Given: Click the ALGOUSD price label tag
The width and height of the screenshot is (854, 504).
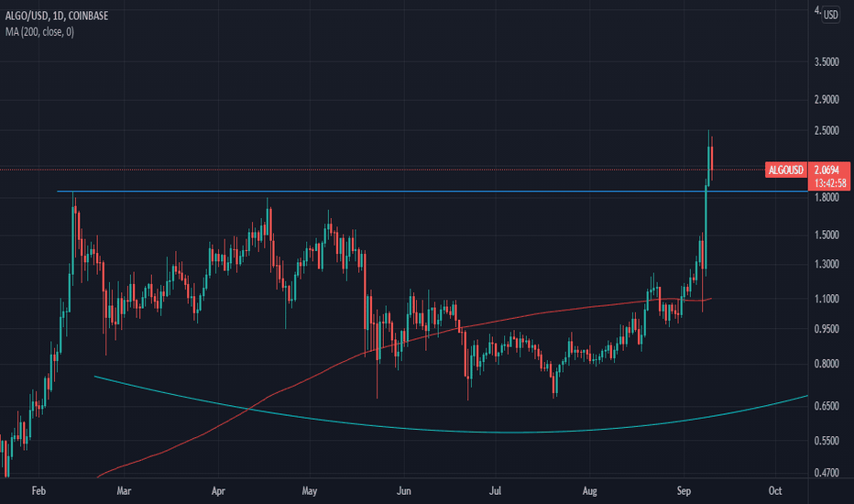Looking at the screenshot, I should 785,170.
